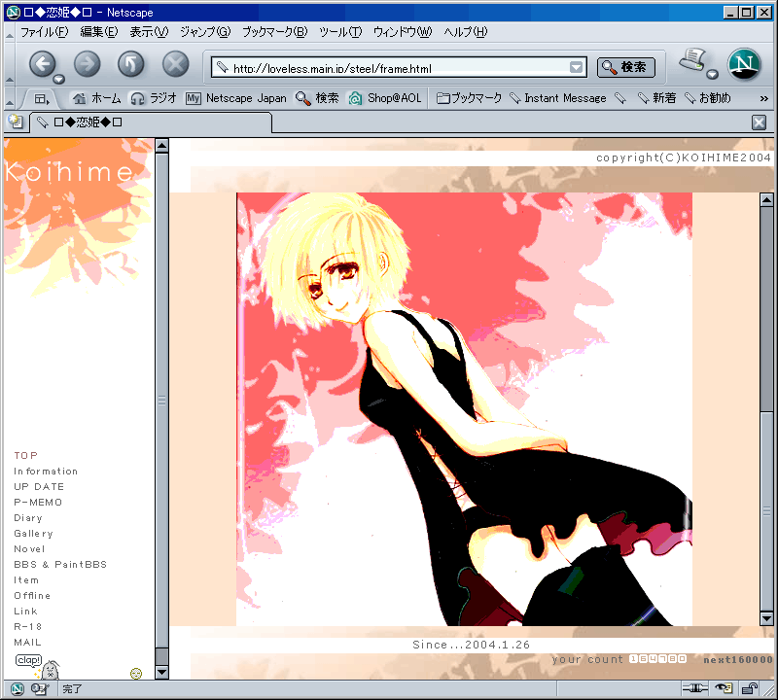
Task: Click the My Netscape Japan bookmark
Action: click(235, 98)
